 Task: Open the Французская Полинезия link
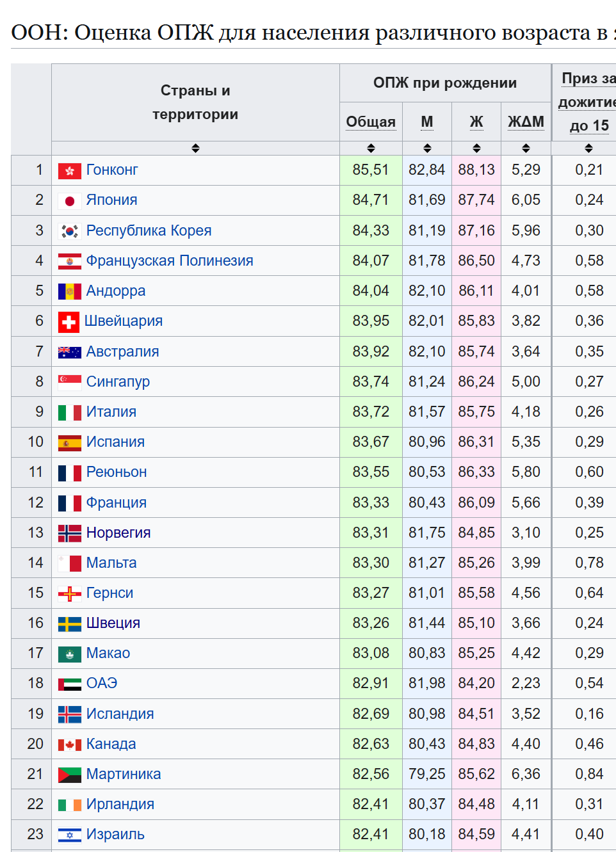[170, 261]
